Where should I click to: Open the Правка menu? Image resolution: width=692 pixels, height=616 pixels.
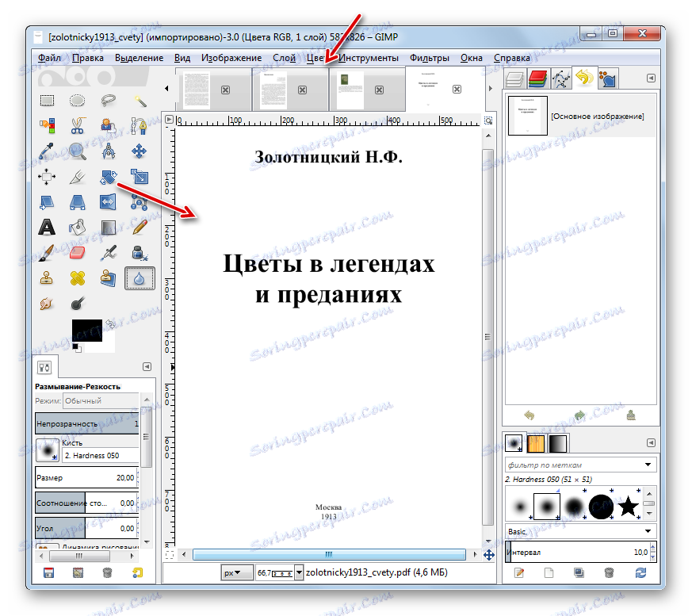[88, 58]
